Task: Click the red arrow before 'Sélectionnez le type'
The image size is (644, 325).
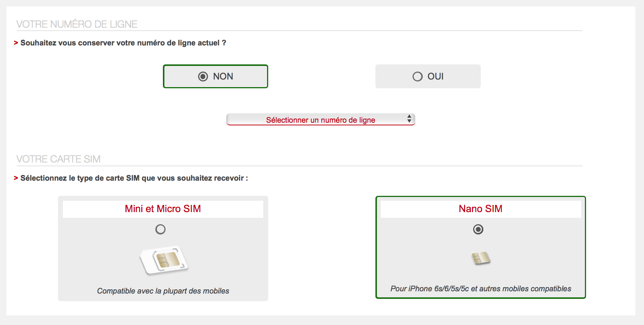Action: point(16,178)
